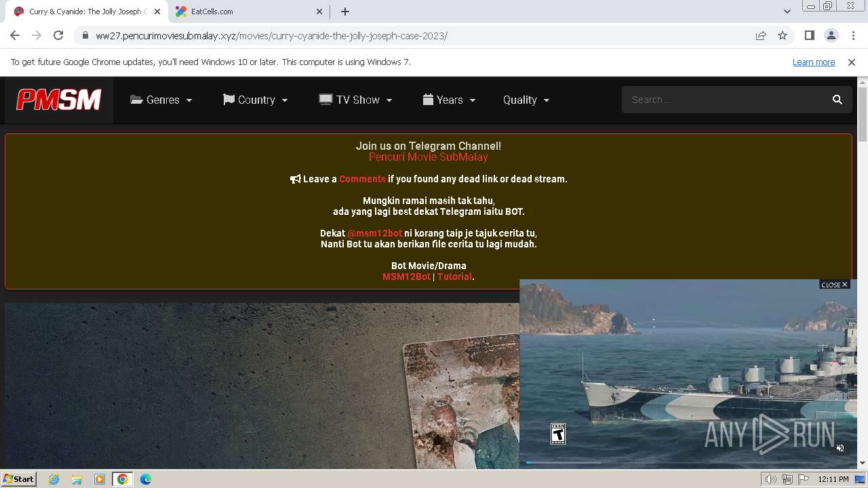Expand the Quality menu
Image resolution: width=868 pixels, height=488 pixels.
526,100
